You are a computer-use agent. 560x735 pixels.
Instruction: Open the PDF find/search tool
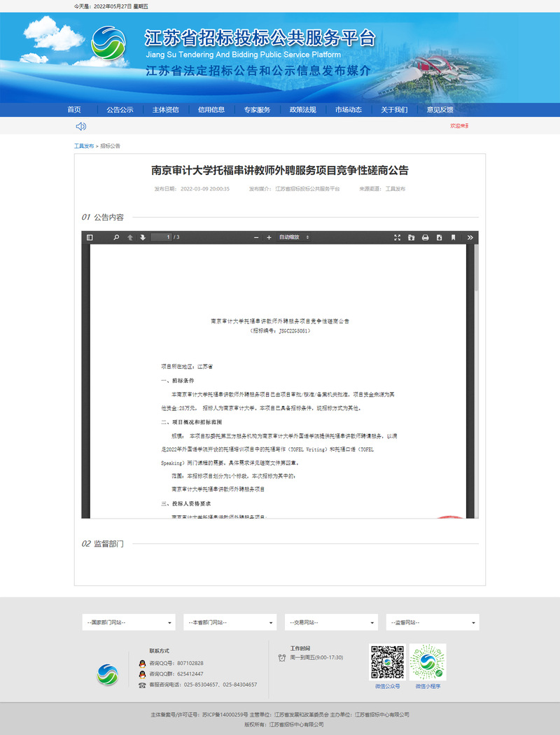(116, 237)
